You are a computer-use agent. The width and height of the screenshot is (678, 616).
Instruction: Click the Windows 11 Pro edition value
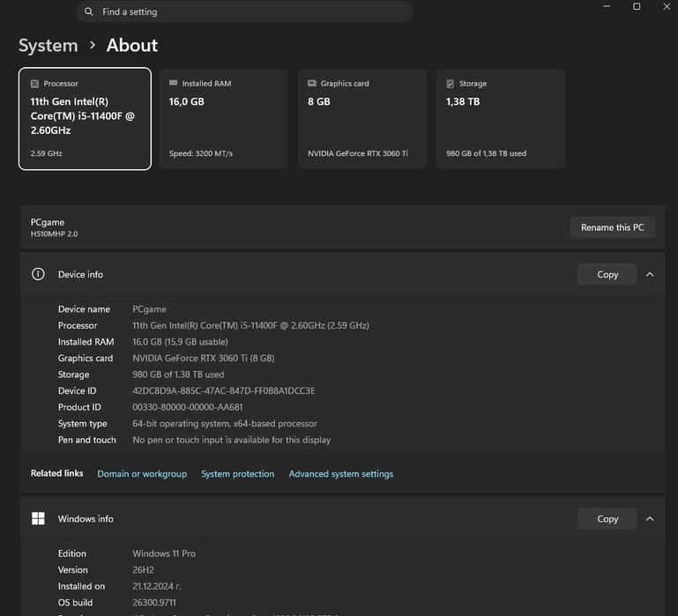164,553
